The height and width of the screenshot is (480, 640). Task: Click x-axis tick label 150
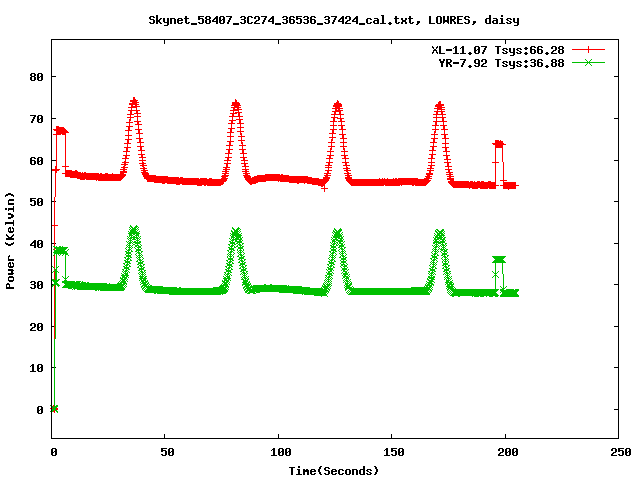[x=394, y=452]
